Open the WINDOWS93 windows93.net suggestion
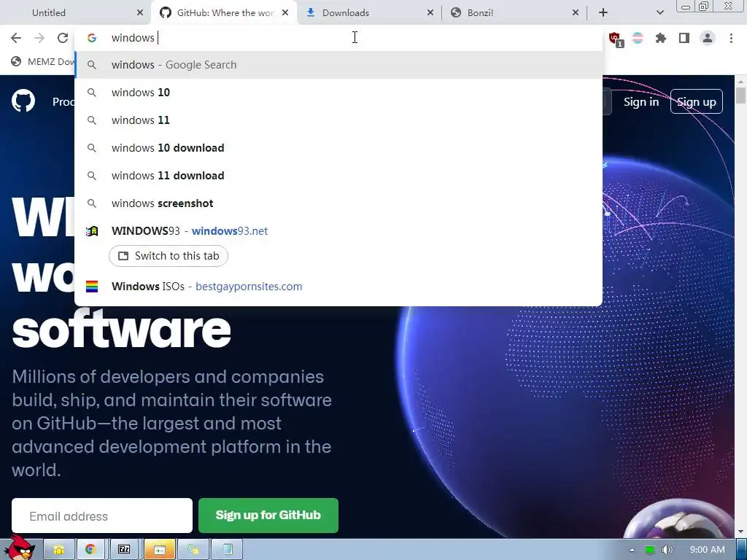 click(x=338, y=231)
